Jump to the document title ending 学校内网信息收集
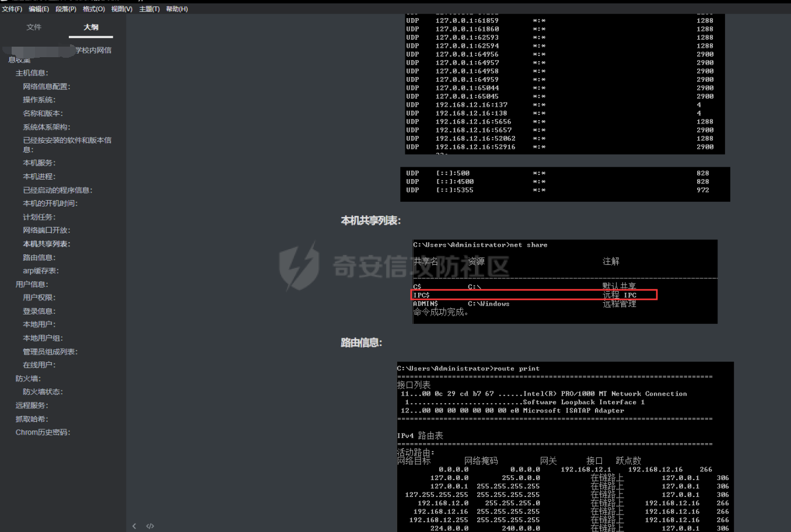Screen dimensions: 791x532 [x=60, y=55]
